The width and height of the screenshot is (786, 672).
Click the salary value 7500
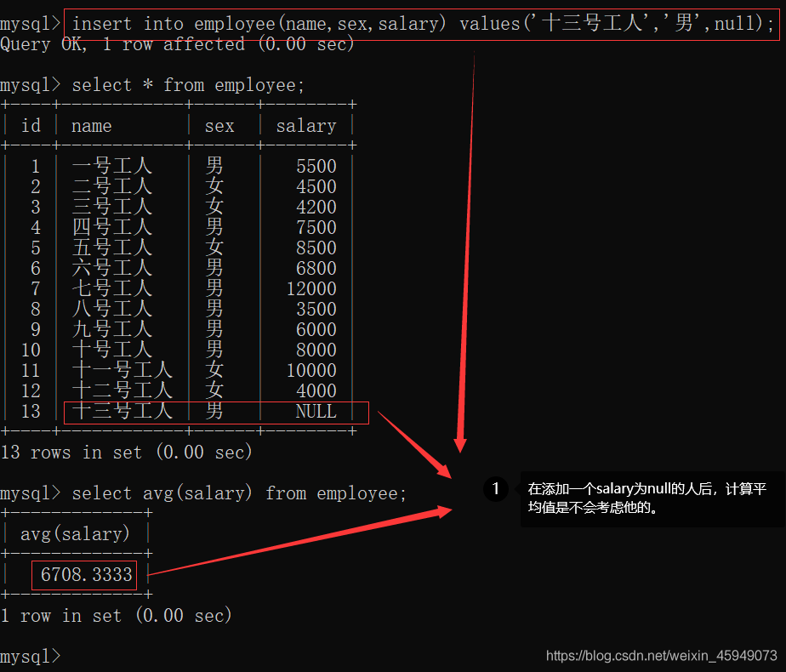click(x=316, y=227)
